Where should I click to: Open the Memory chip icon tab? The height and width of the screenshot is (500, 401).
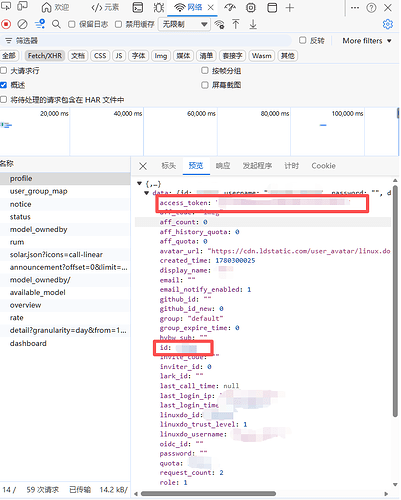click(251, 7)
